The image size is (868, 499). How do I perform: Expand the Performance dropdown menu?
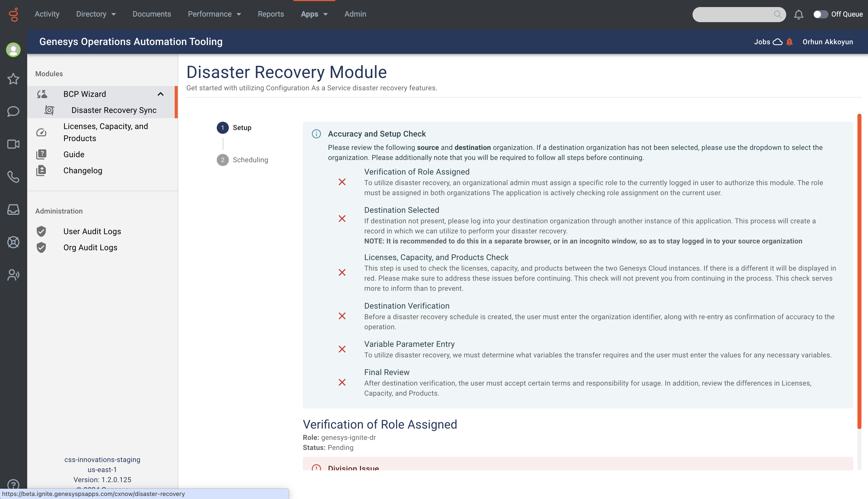(x=214, y=14)
